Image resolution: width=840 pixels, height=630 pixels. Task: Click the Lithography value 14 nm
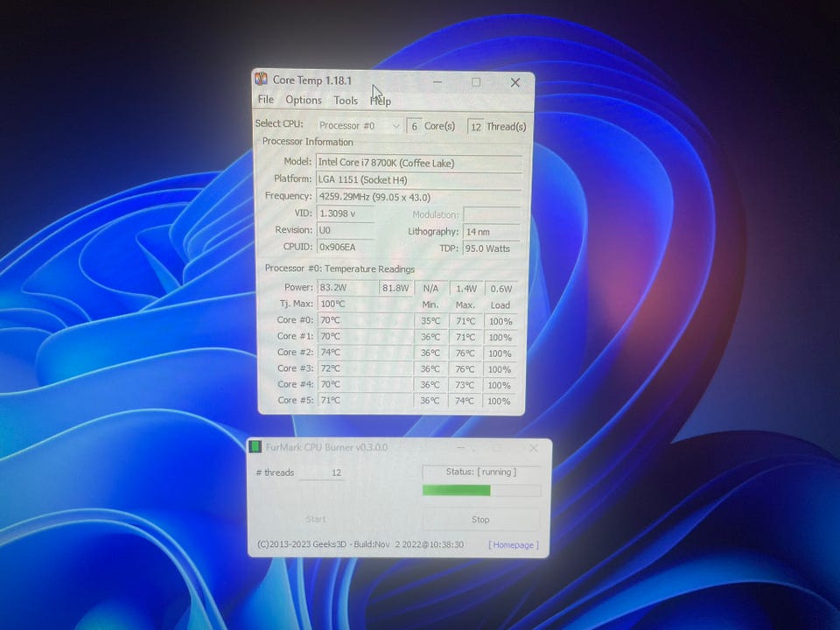tap(492, 231)
